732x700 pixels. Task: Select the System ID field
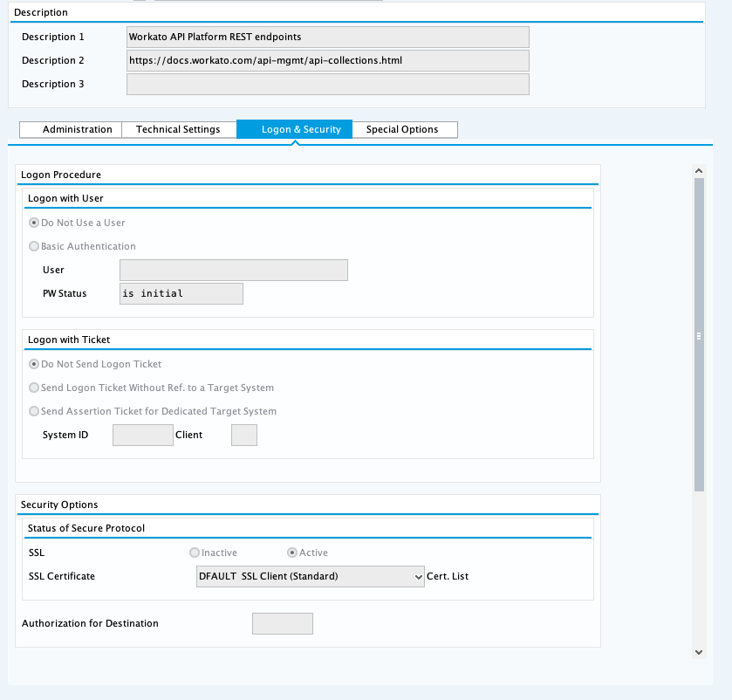point(142,435)
